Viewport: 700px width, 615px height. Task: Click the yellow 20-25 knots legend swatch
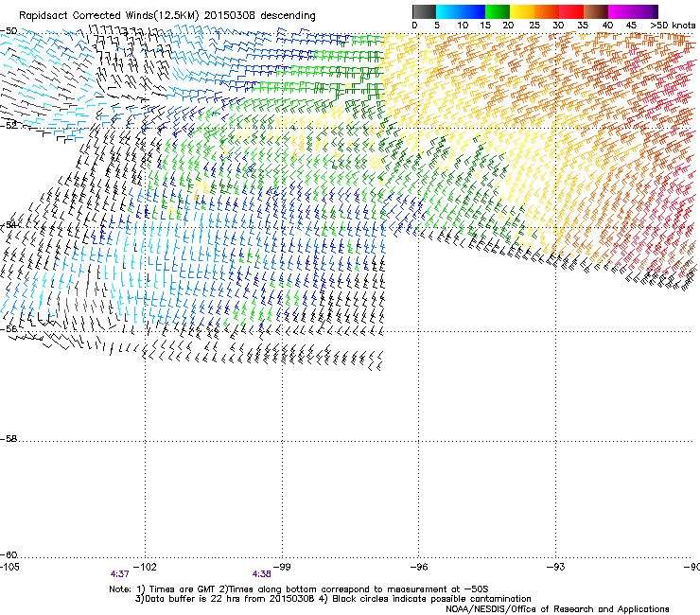(522, 11)
